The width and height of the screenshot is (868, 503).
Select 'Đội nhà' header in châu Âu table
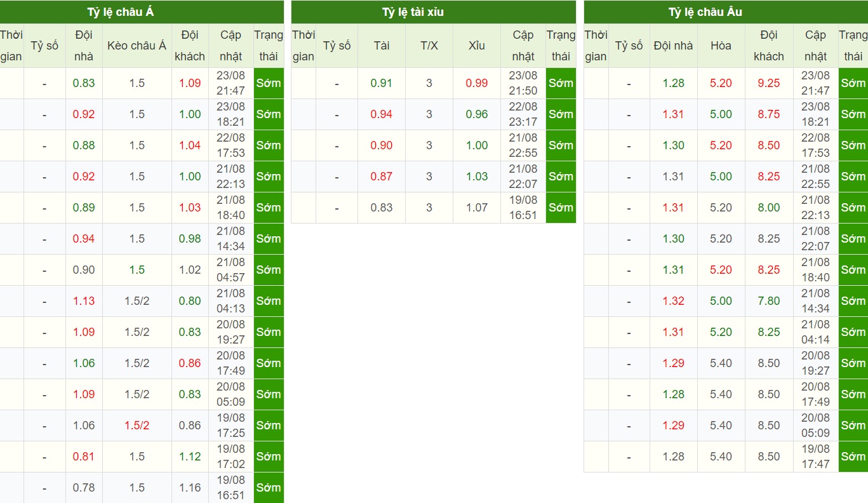pyautogui.click(x=674, y=46)
